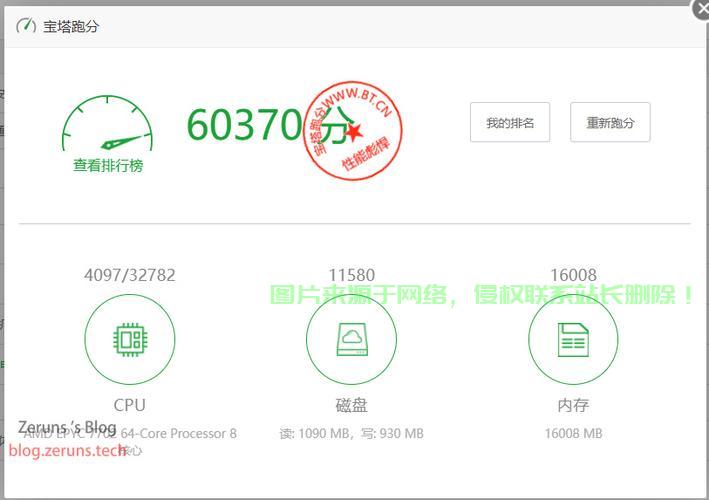Click the 宝塔跑分 dialog title text
The image size is (709, 500).
click(71, 26)
